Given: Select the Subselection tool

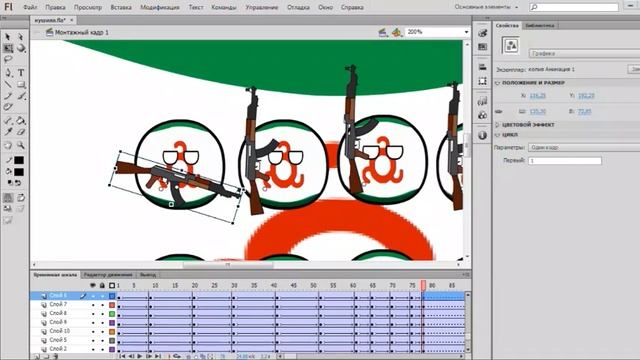Looking at the screenshot, I should coord(20,37).
